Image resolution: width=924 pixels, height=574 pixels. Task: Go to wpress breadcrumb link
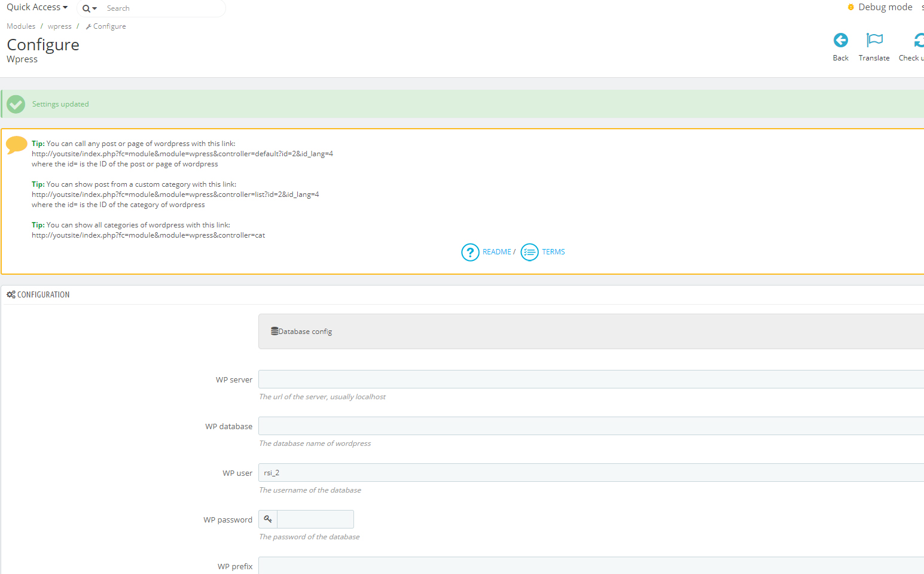59,26
